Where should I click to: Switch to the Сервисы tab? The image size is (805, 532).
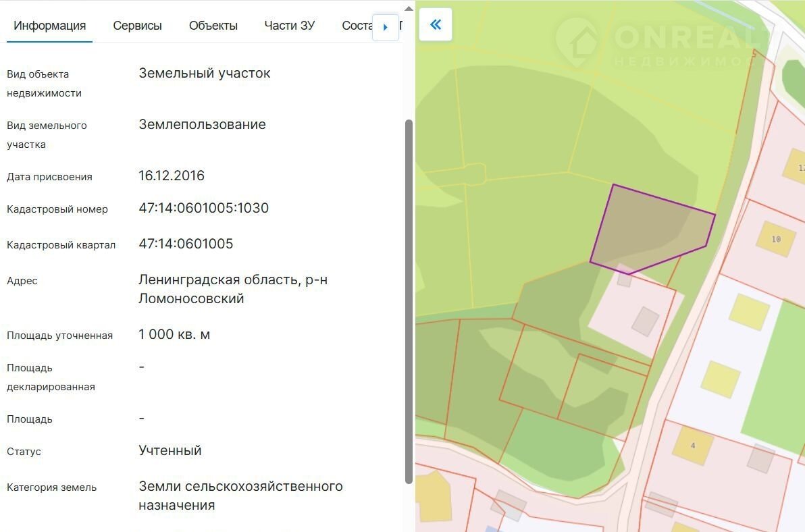[137, 26]
